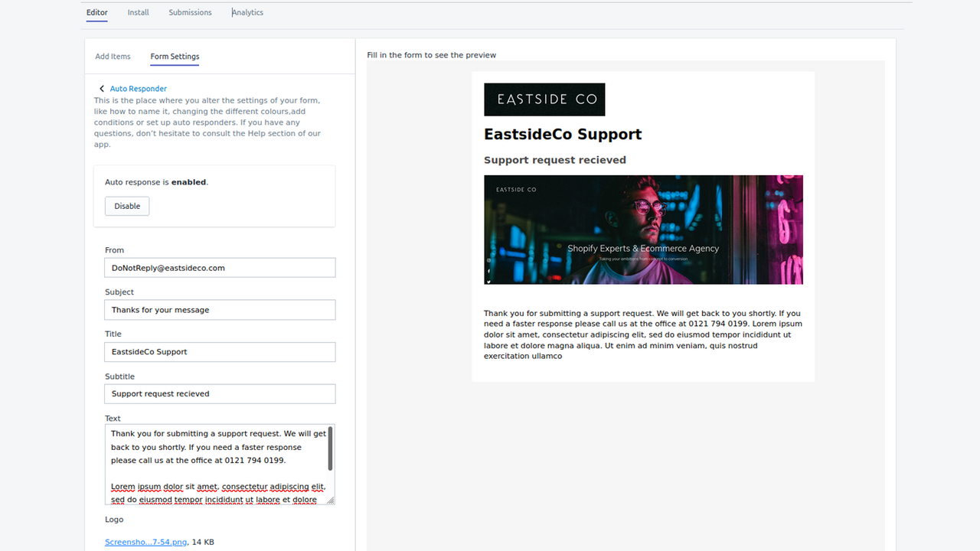This screenshot has width=980, height=551.
Task: Go back with the Auto Responder arrow icon
Action: 102,89
